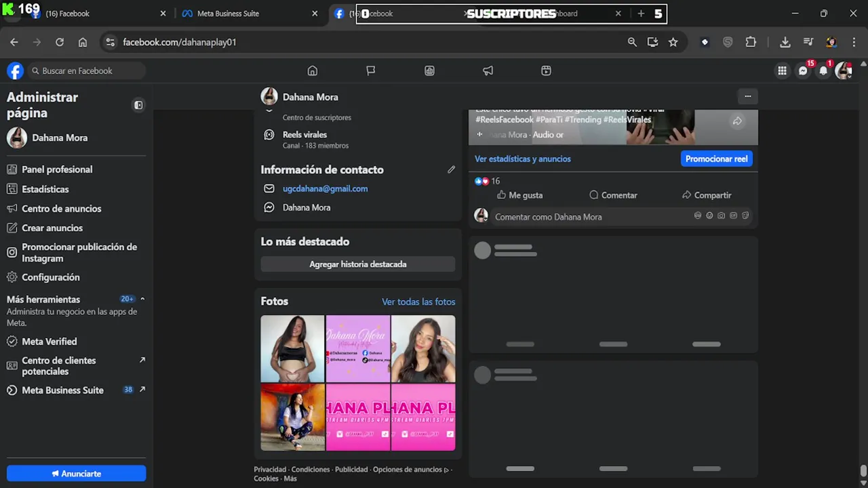The width and height of the screenshot is (868, 488).
Task: Open Chrome profile avatar in toolbar
Action: click(x=831, y=42)
